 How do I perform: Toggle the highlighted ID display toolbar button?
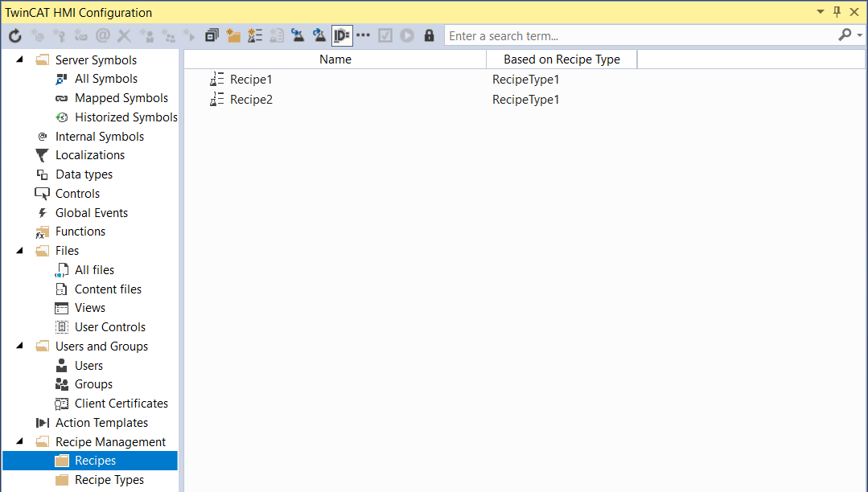point(342,36)
